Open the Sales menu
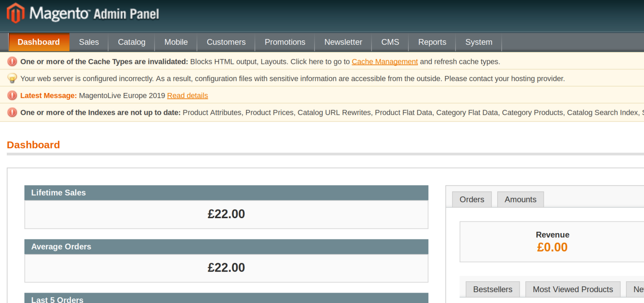Image resolution: width=644 pixels, height=303 pixels. click(89, 42)
